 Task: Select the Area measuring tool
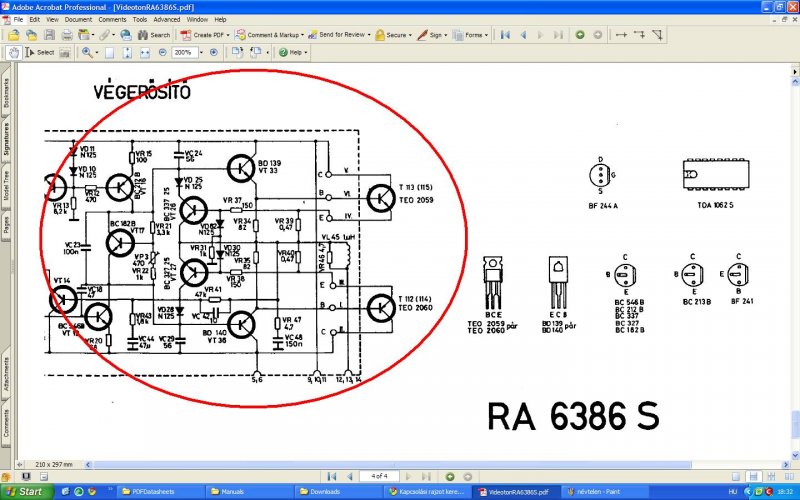(x=657, y=35)
